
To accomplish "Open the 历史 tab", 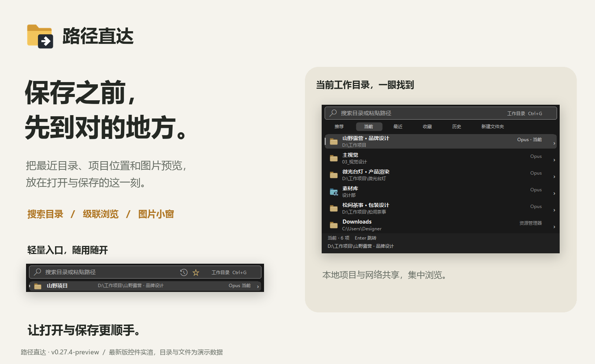I will pyautogui.click(x=457, y=127).
